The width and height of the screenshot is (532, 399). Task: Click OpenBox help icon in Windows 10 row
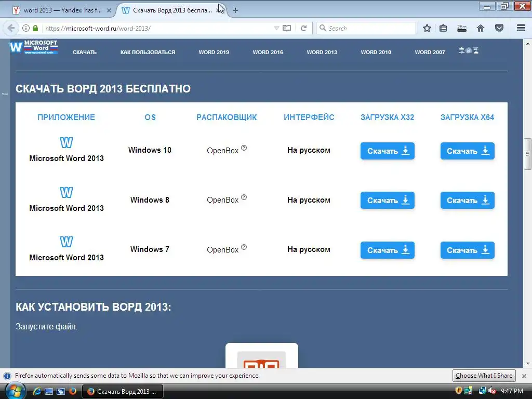click(244, 148)
